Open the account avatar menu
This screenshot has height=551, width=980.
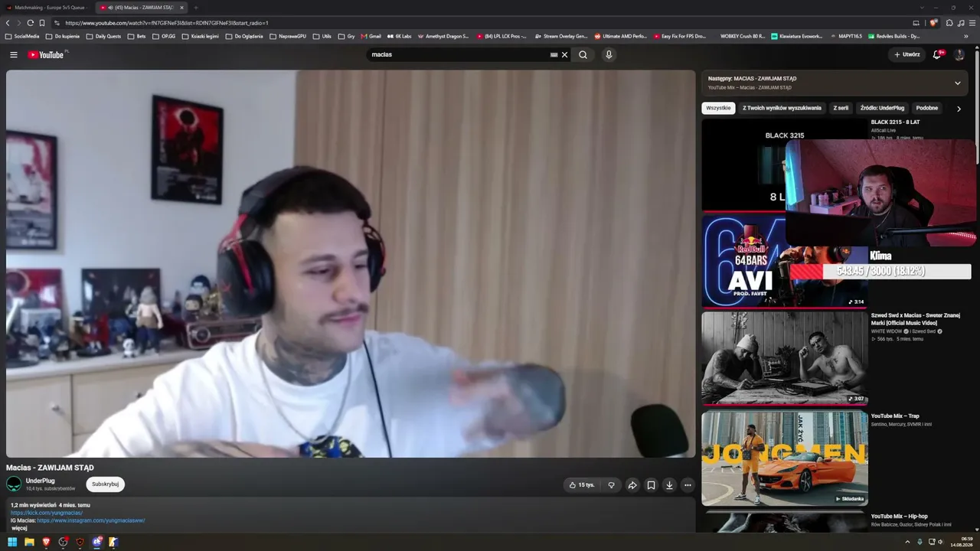tap(959, 54)
